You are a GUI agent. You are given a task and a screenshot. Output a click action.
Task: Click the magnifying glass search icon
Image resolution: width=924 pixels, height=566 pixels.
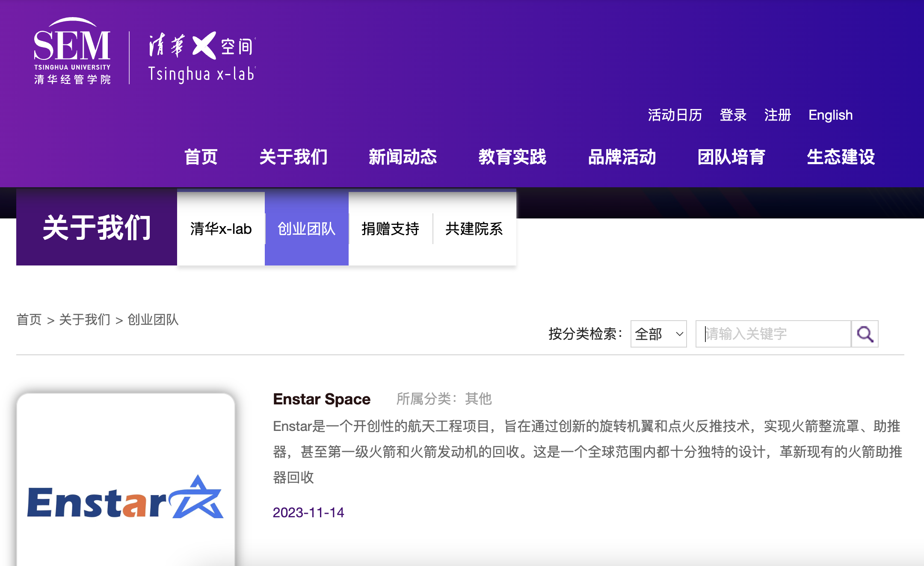coord(865,334)
